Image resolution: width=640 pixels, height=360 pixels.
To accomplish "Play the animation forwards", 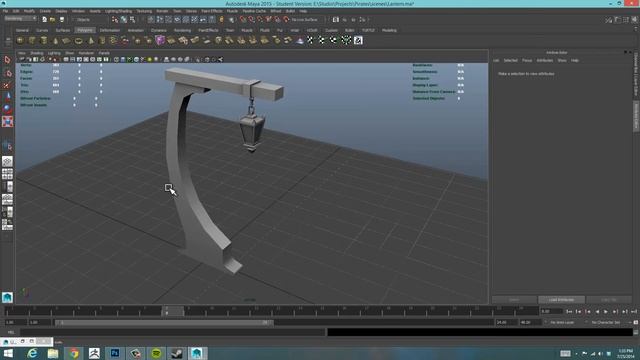I will click(606, 311).
